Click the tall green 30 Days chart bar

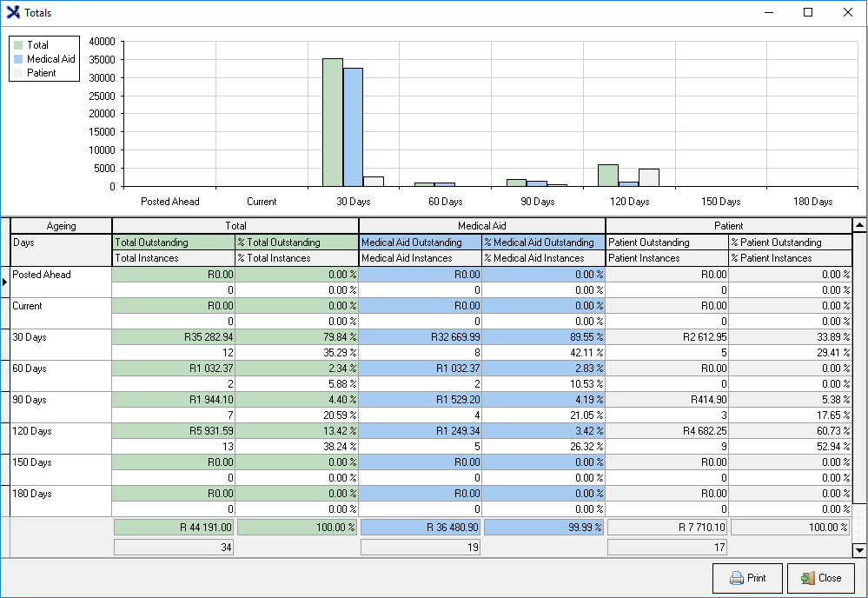pos(332,122)
